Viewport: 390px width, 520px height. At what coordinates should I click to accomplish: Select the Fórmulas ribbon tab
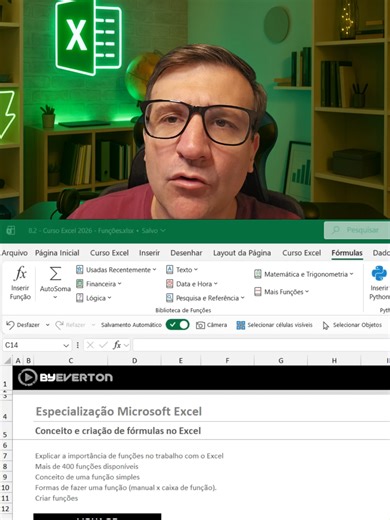point(347,253)
